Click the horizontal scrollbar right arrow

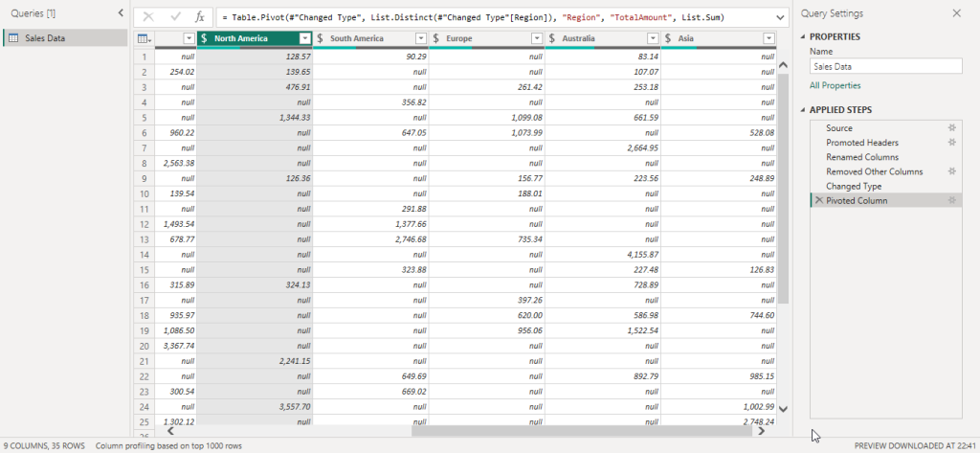click(x=761, y=431)
